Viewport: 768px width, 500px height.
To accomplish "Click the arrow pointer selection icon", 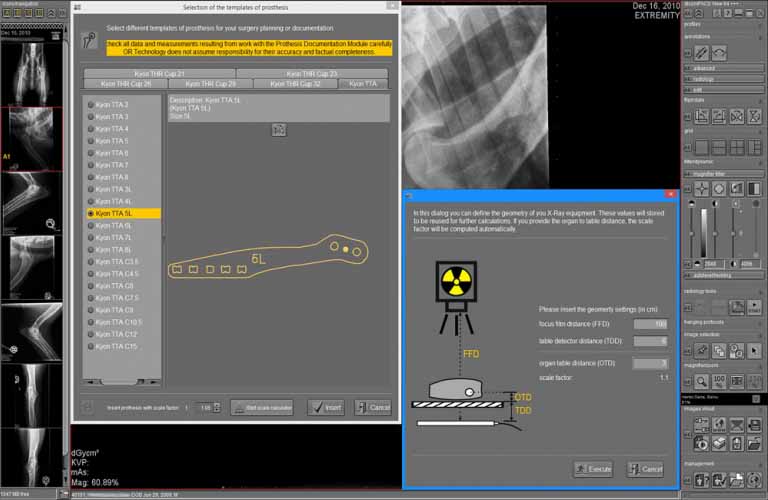I will coord(754,350).
